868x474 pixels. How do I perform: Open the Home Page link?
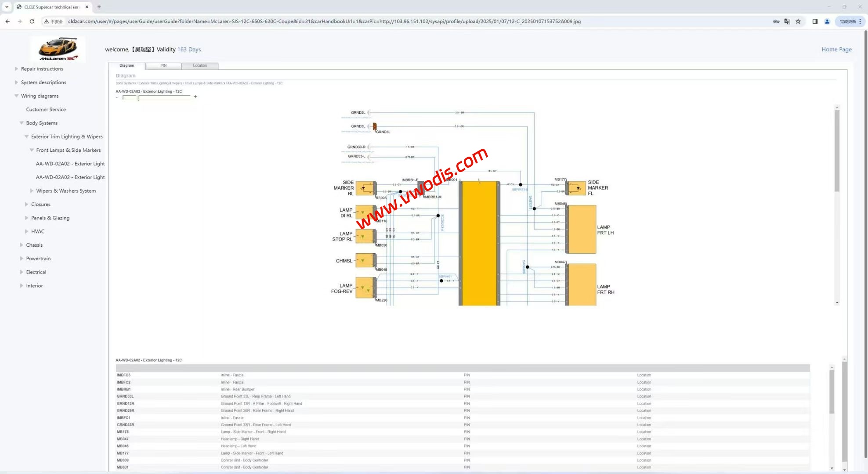coord(836,49)
